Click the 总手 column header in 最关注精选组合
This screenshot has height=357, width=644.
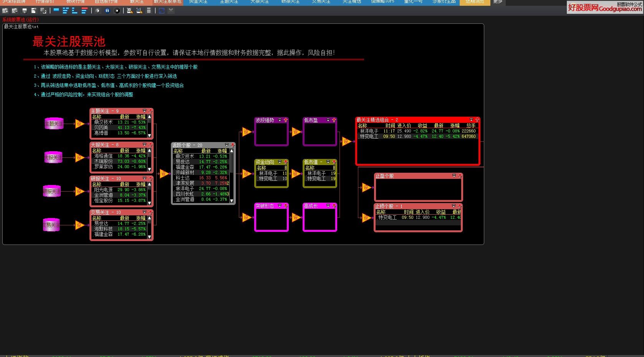point(471,126)
